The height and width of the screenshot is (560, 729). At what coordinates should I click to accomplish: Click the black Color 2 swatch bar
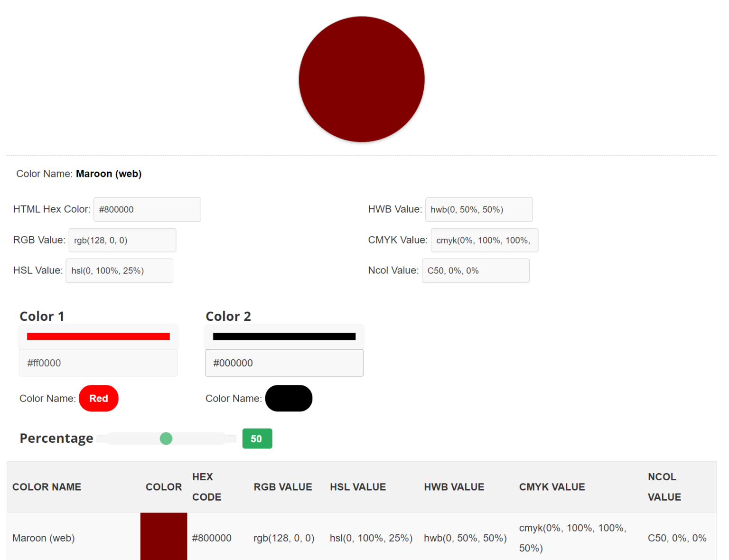click(x=284, y=336)
